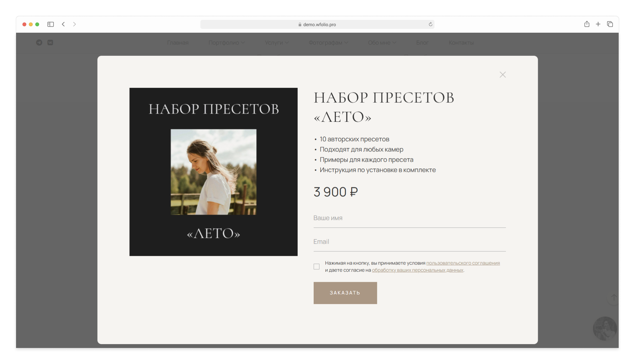Open the Контакты menu item
Image resolution: width=635 pixels, height=364 pixels.
[461, 43]
